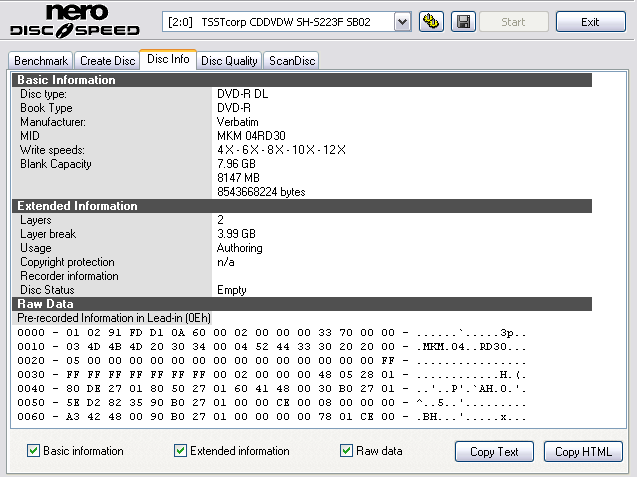Switch to the Create Disc tab

coord(107,61)
